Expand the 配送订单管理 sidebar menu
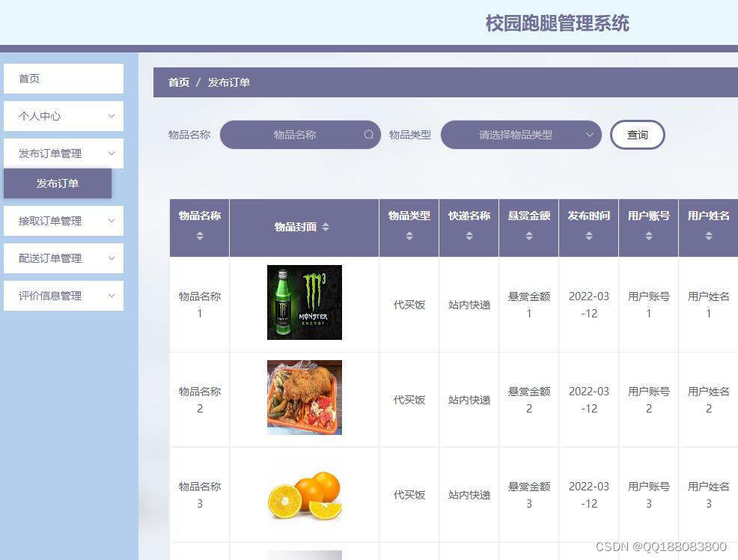Screen dimensions: 738x560 click(64, 258)
